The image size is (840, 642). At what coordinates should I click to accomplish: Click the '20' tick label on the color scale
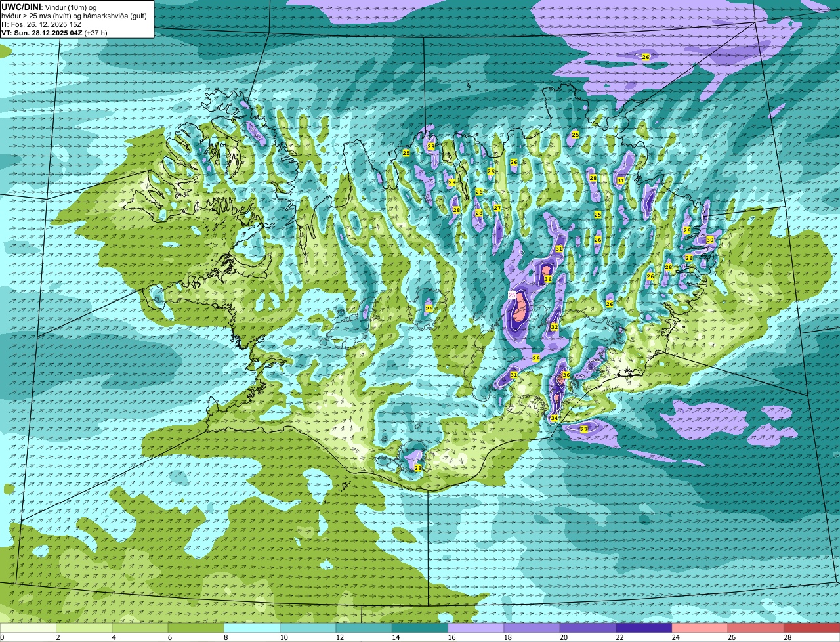(x=563, y=637)
